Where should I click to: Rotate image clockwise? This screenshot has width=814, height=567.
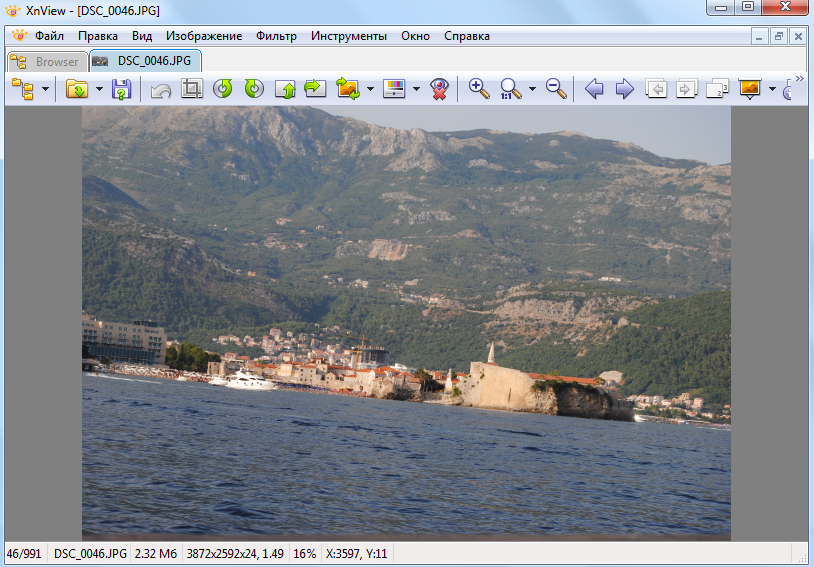click(254, 89)
